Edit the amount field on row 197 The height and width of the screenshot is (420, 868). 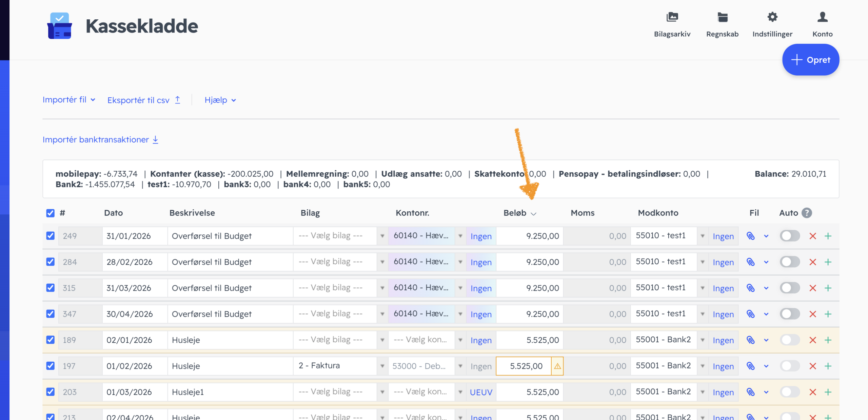pos(524,366)
